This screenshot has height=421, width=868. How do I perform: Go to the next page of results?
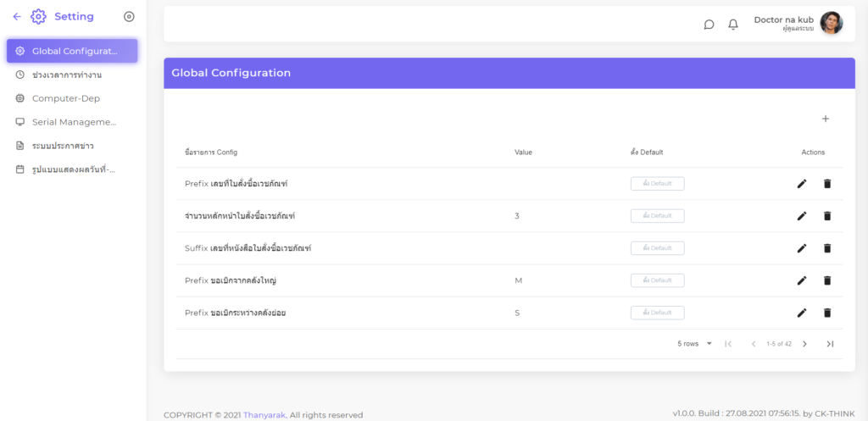pos(804,344)
